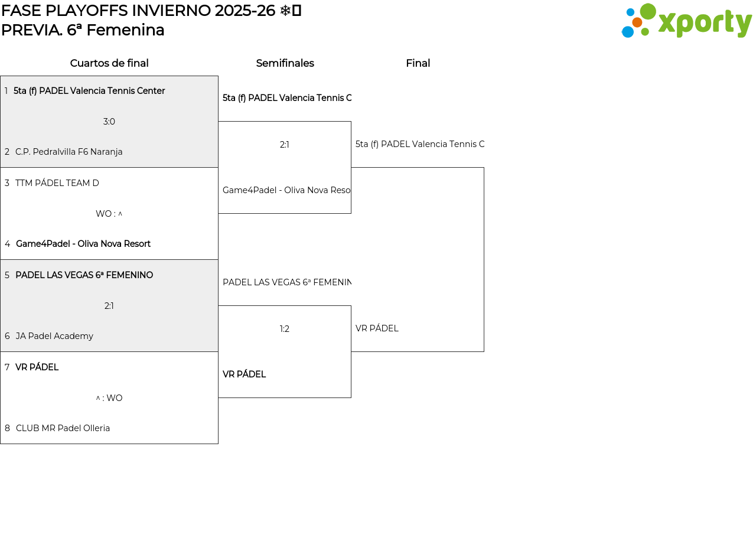Select 5ta (f) PADEL Valencia finalist entry
The width and height of the screenshot is (756, 541).
tap(419, 144)
